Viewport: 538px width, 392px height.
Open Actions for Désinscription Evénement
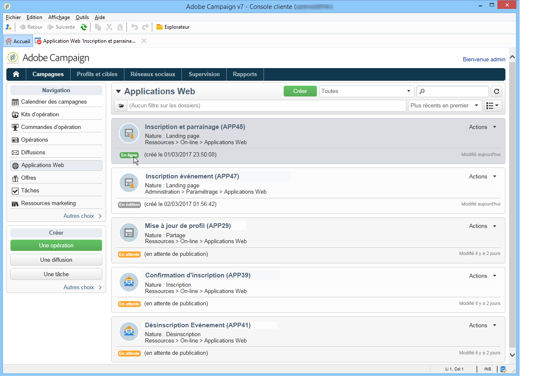tap(483, 325)
